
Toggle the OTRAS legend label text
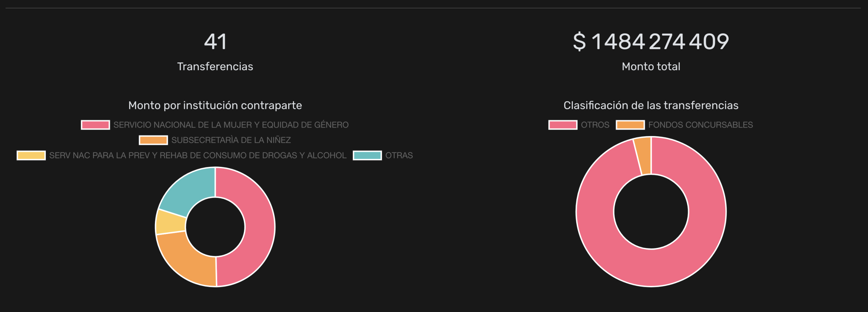click(x=399, y=155)
